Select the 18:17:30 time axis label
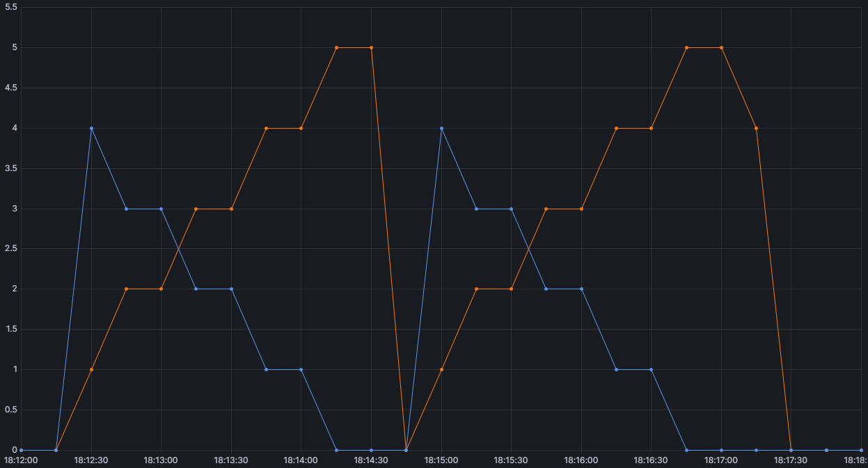Image resolution: width=868 pixels, height=468 pixels. (791, 460)
